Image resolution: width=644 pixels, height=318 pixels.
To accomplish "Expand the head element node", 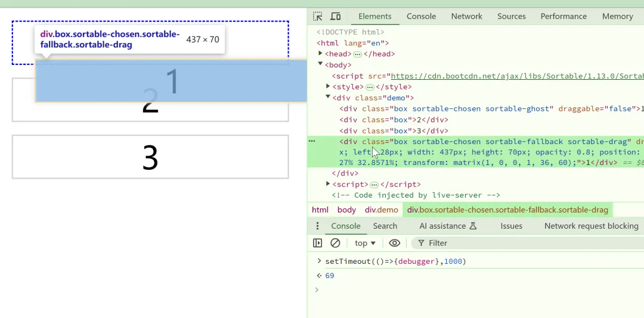I will (320, 54).
